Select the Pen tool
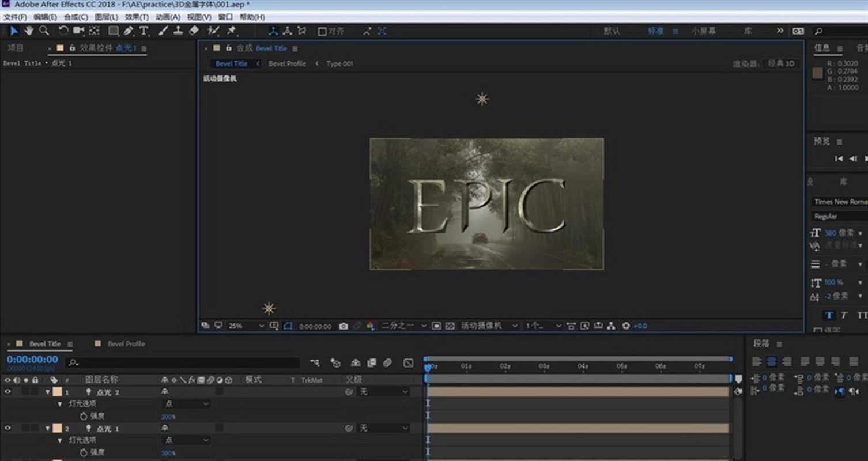The image size is (868, 461). tap(129, 31)
